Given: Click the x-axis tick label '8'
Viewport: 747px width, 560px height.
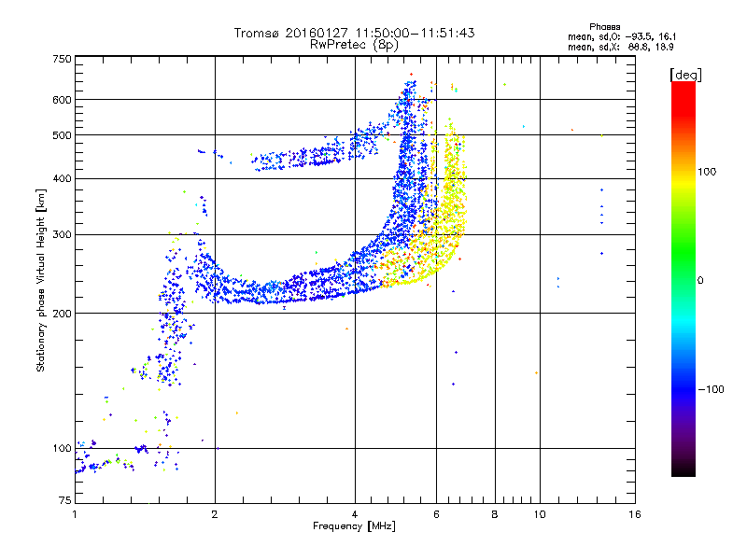Looking at the screenshot, I should click(x=495, y=514).
